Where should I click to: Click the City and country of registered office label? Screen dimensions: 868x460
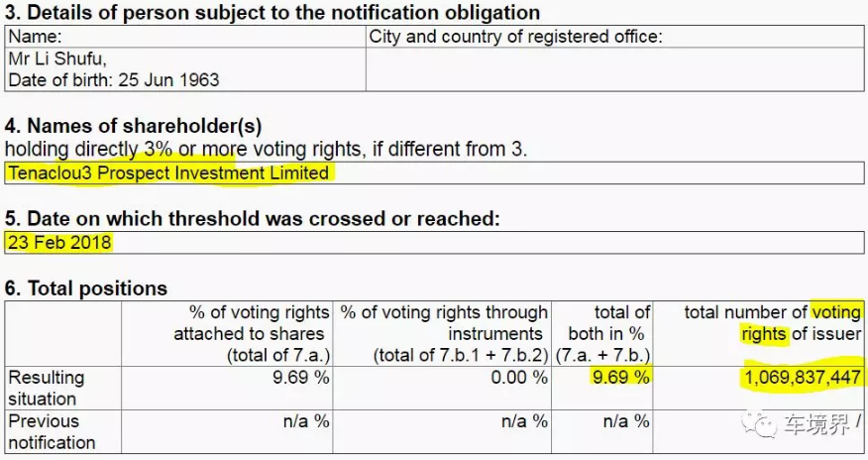tap(515, 37)
